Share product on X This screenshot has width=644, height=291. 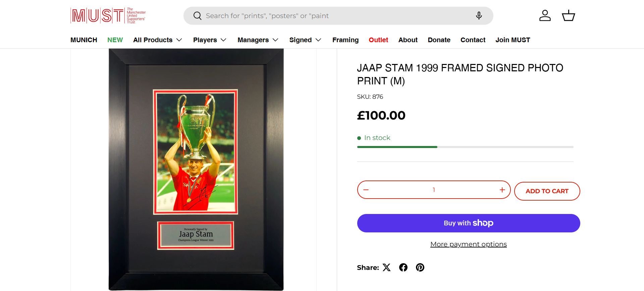pos(387,267)
